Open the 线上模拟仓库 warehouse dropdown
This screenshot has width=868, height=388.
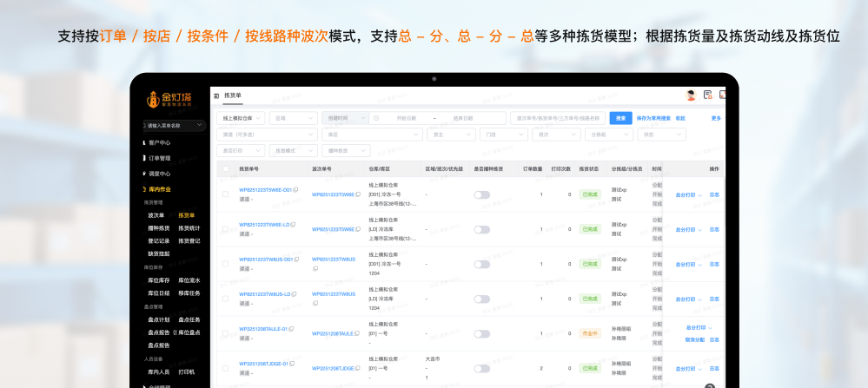click(242, 118)
